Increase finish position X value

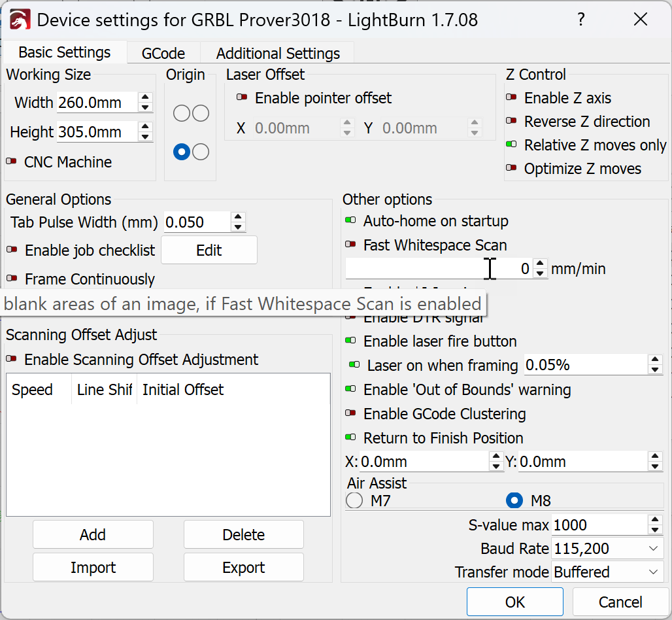(x=496, y=456)
